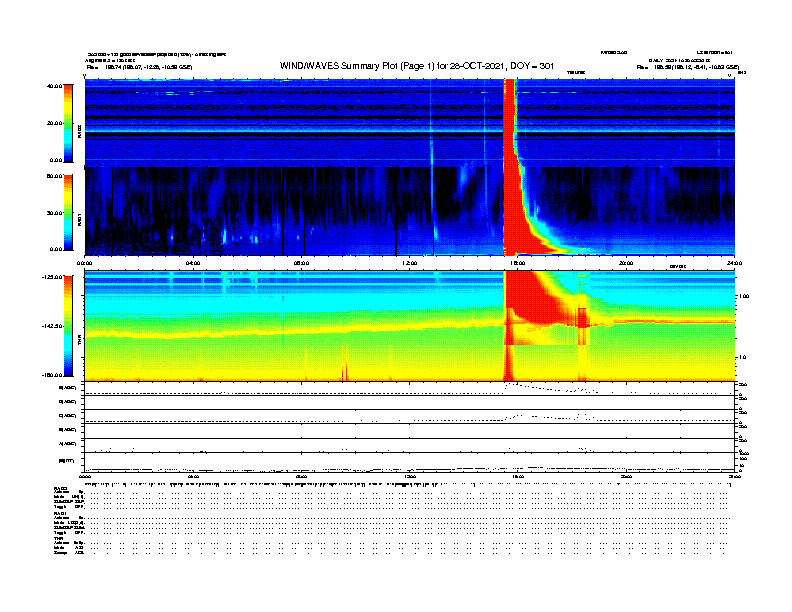Screen dimensions: 792x612
Task: Click the top-right position readout ending GSE
Action: coord(688,67)
